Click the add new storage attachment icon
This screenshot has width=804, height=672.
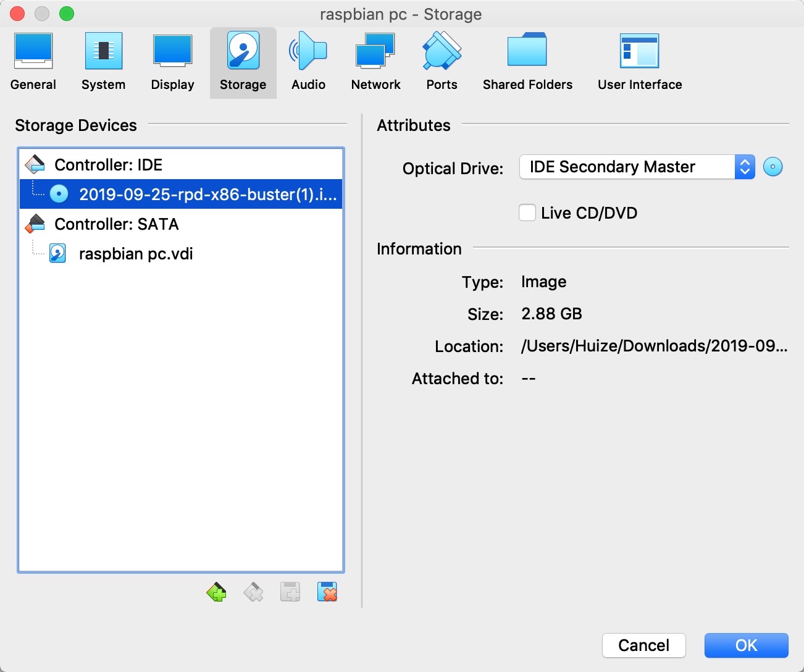[x=290, y=592]
